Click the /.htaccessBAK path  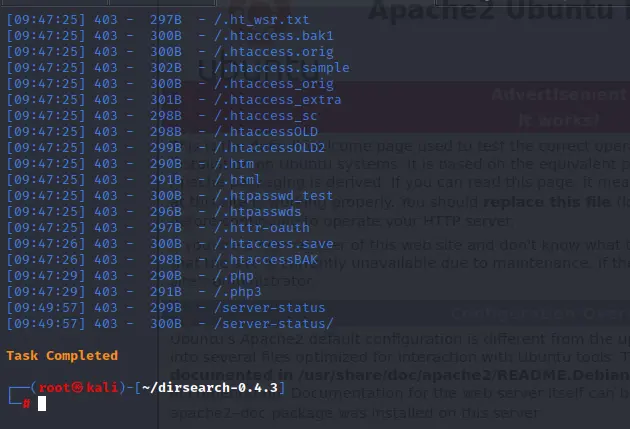pos(266,259)
